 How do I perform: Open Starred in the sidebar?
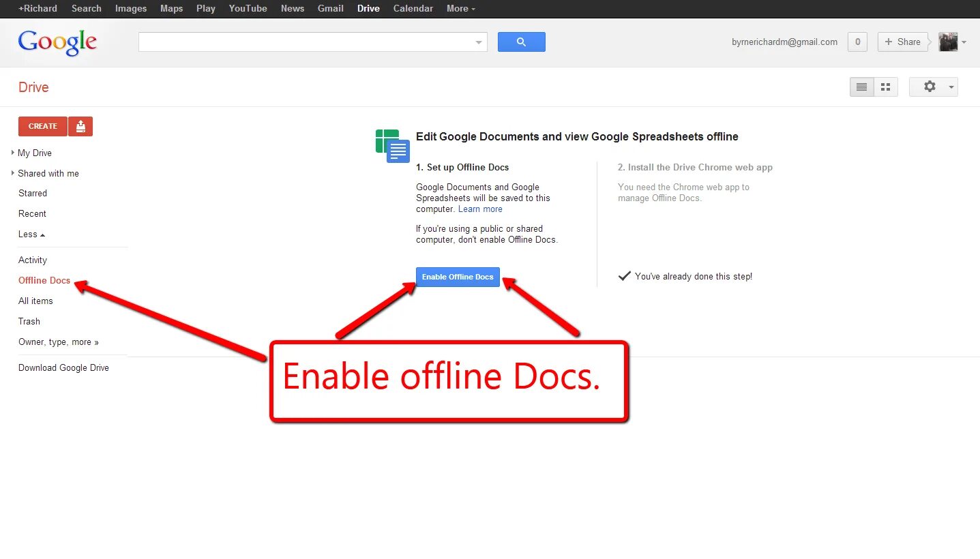click(x=33, y=194)
